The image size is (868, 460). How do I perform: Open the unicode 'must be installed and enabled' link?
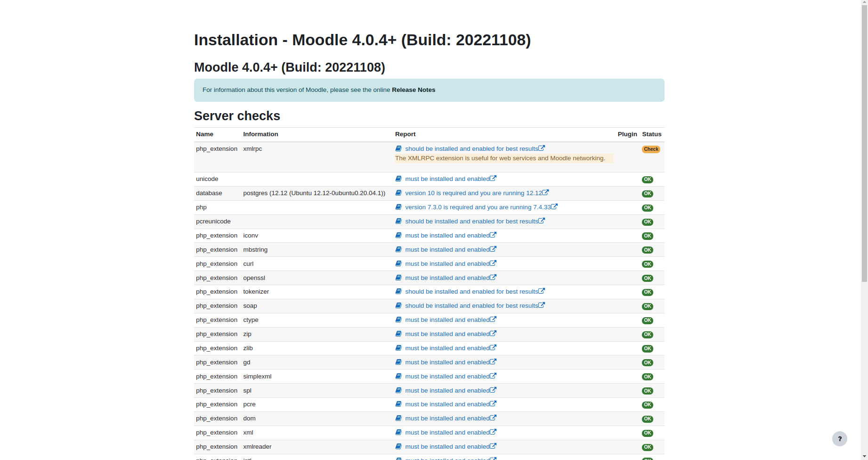(447, 179)
